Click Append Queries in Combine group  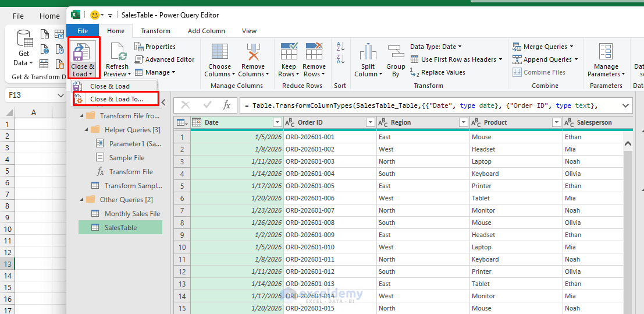coord(545,59)
